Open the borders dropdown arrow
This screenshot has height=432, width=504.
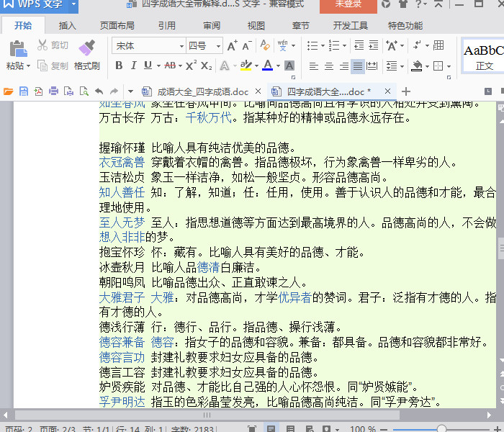tap(449, 66)
